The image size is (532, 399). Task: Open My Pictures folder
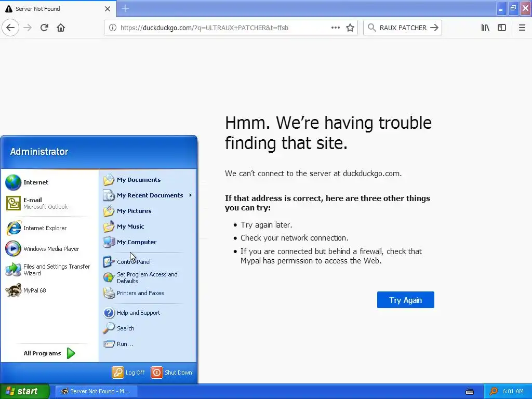pyautogui.click(x=148, y=211)
